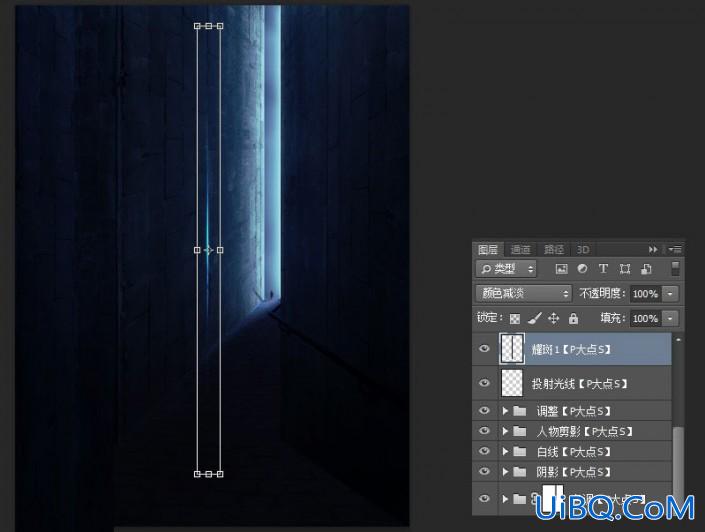Filter layers by smart object icon
This screenshot has height=532, width=705.
pos(646,269)
